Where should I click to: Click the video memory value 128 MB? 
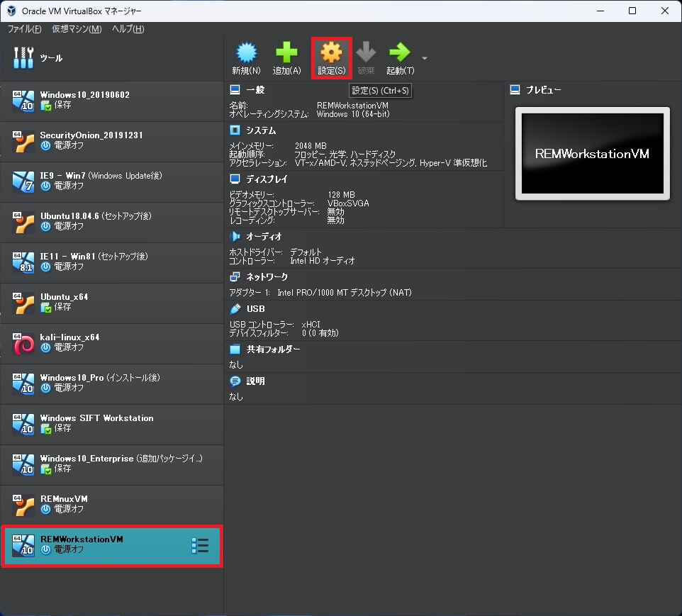[x=341, y=195]
